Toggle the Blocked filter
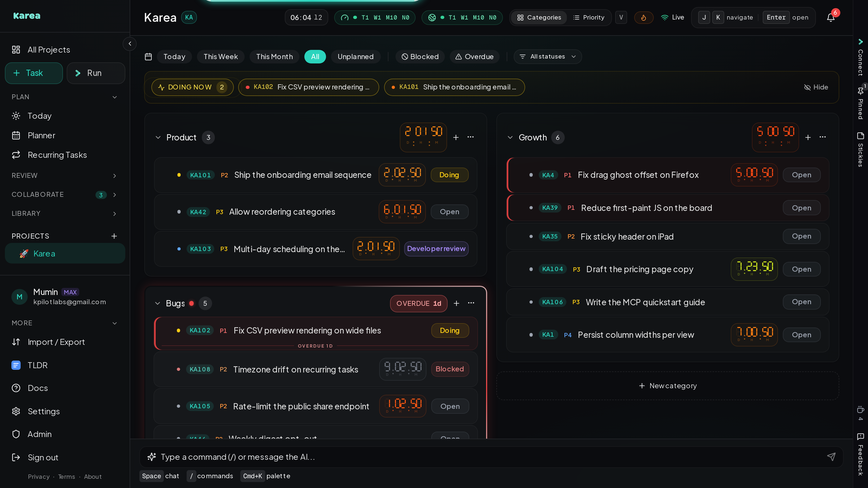The image size is (868, 488). pyautogui.click(x=420, y=57)
